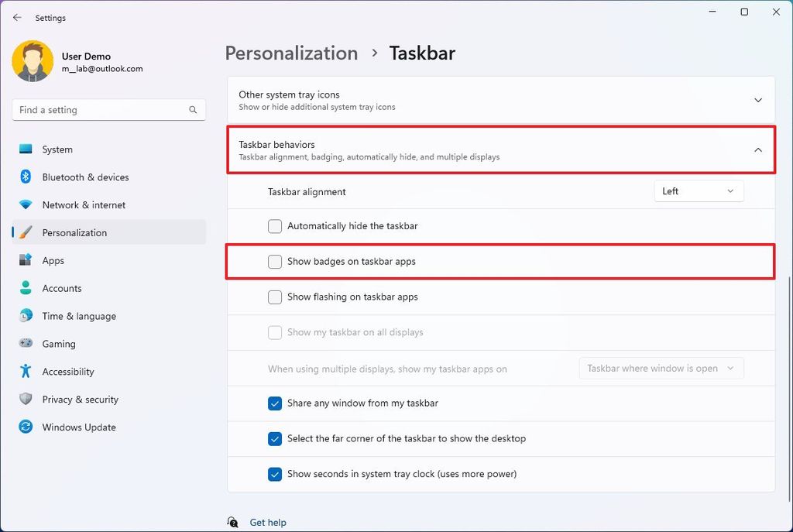Viewport: 793px width, 532px height.
Task: Enable Show badges on taskbar apps
Action: [x=274, y=262]
